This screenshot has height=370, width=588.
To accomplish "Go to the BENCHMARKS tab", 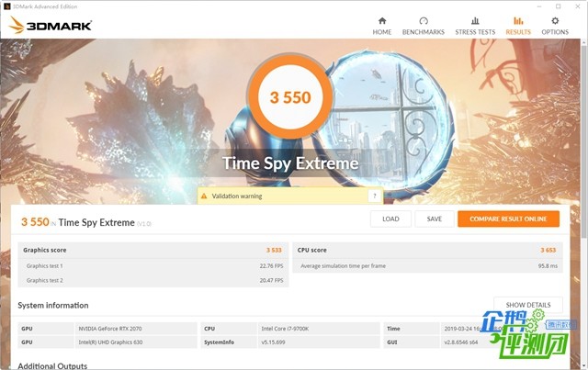I will [x=423, y=26].
